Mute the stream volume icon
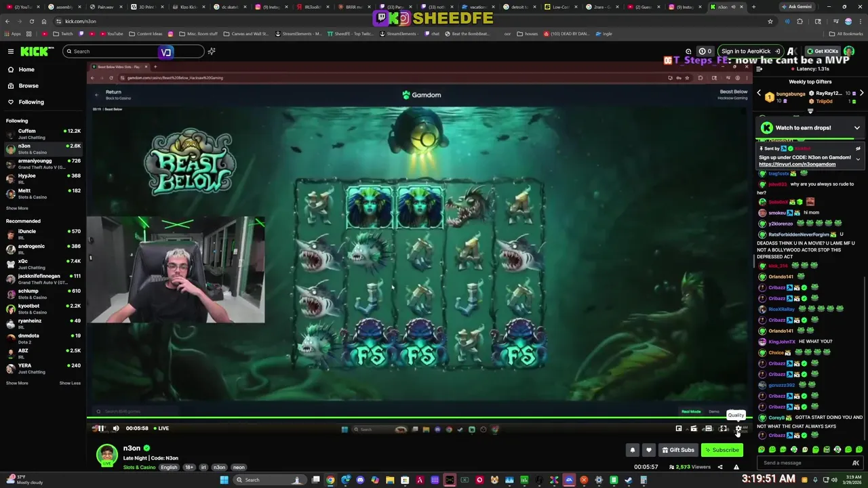The image size is (868, 488). click(x=115, y=428)
